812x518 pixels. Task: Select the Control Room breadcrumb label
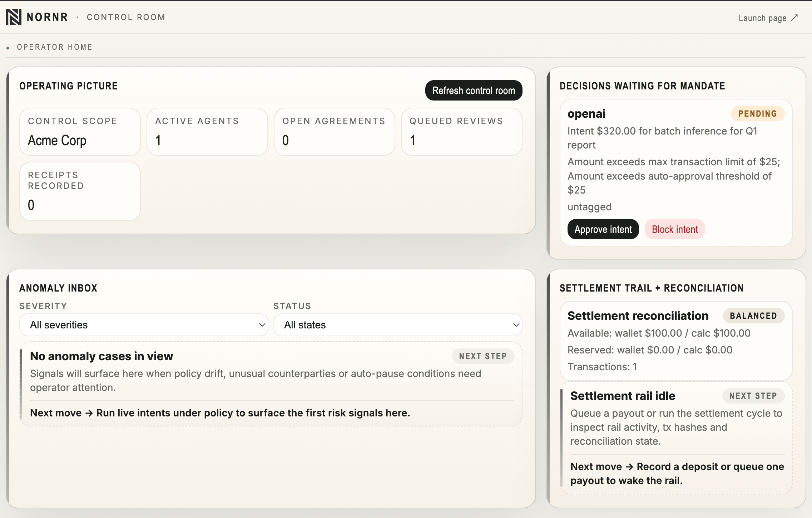(x=125, y=17)
